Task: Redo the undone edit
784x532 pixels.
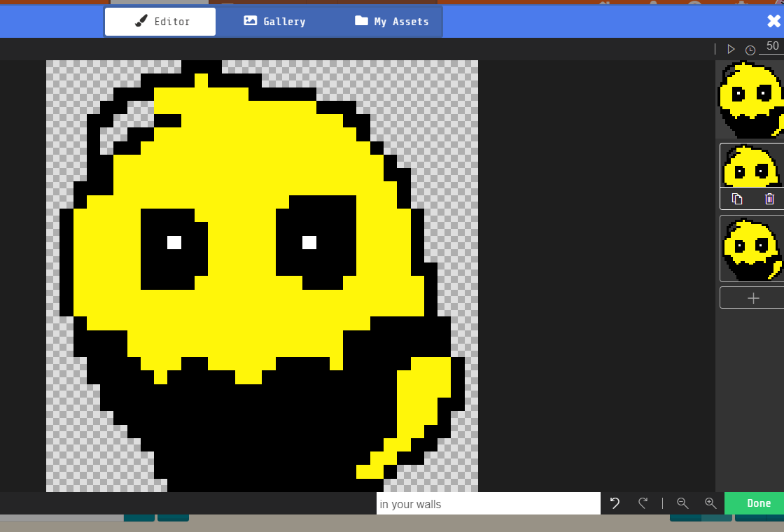Action: click(x=643, y=503)
